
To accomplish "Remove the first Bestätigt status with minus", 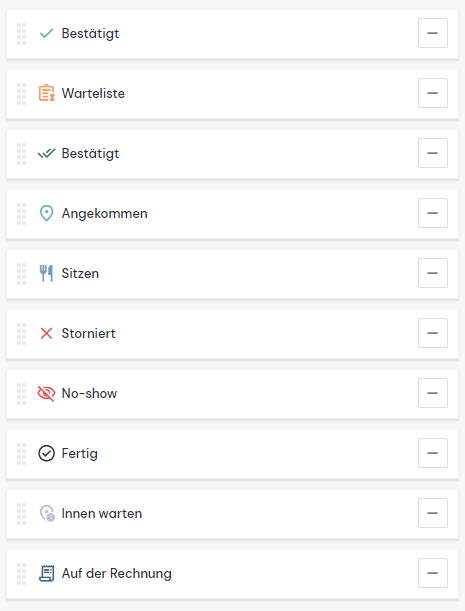I will click(x=433, y=33).
